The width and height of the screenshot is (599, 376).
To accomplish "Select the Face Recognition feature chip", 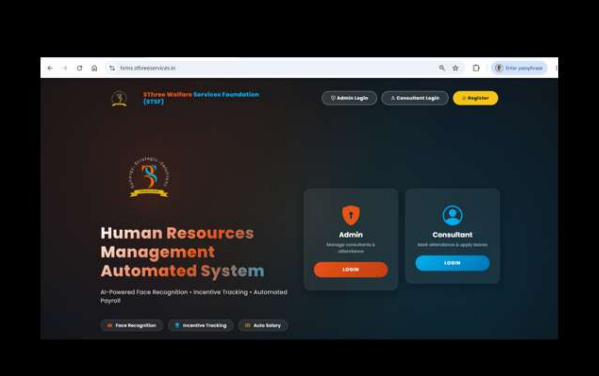I will tap(132, 325).
